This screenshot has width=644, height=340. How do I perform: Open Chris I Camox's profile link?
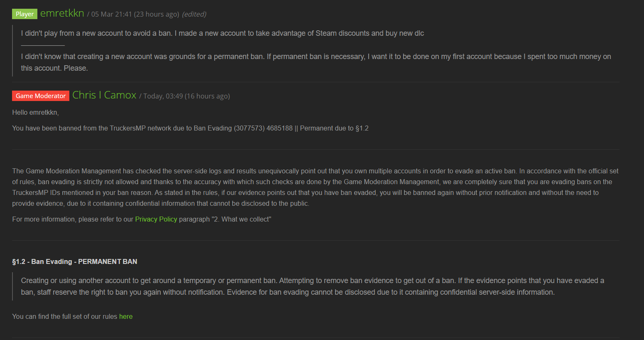coord(104,95)
